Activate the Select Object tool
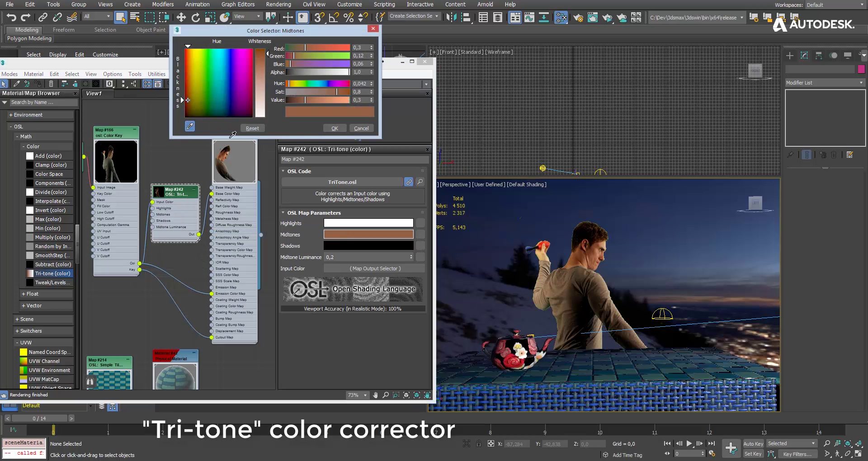Image resolution: width=868 pixels, height=461 pixels. tap(120, 18)
